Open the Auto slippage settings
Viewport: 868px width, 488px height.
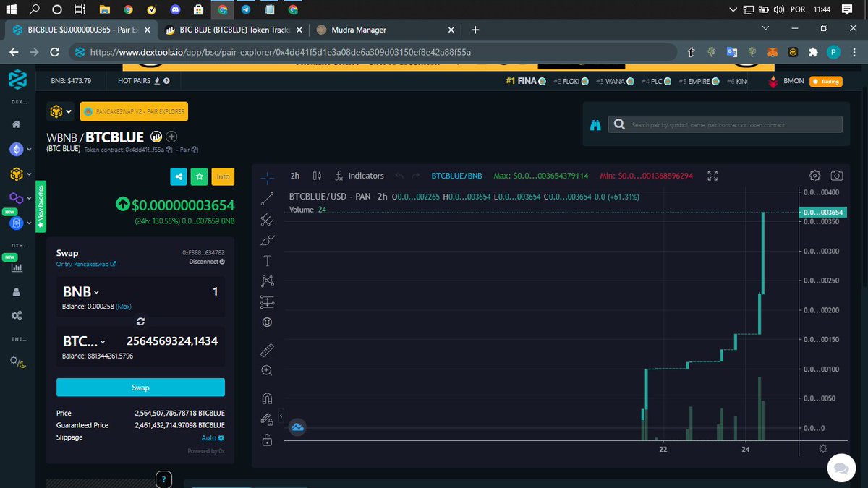coord(213,438)
